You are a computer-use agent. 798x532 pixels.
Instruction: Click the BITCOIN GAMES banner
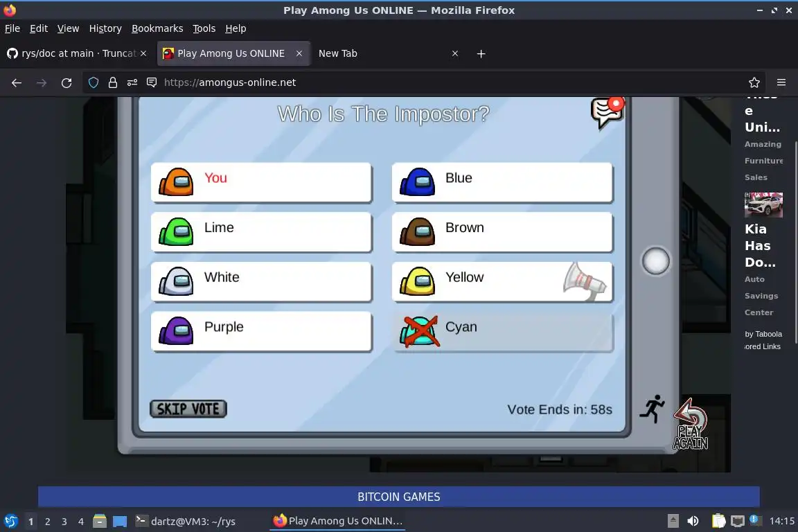point(398,497)
